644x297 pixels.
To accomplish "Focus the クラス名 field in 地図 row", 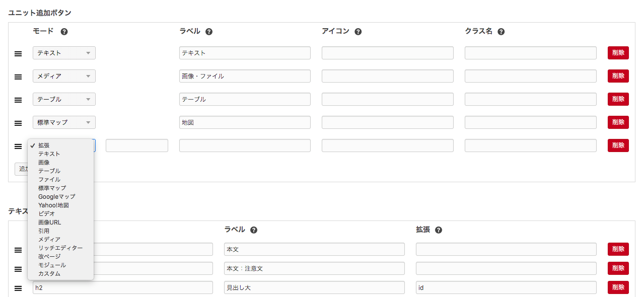I will pos(530,122).
